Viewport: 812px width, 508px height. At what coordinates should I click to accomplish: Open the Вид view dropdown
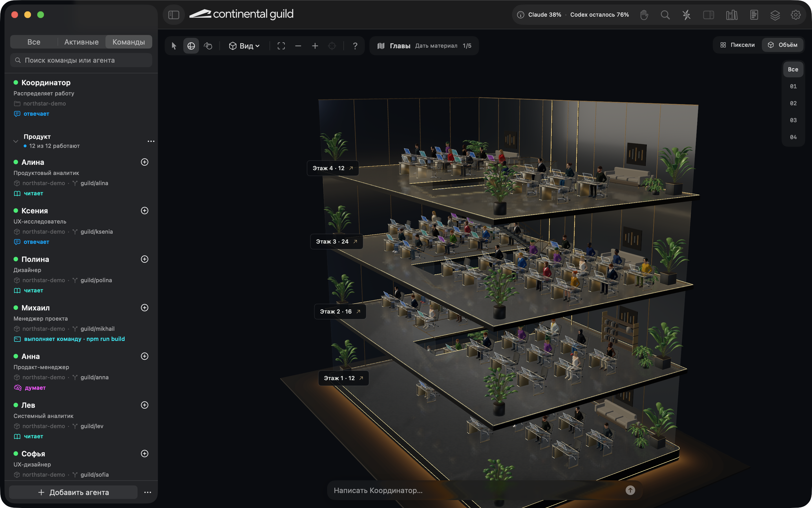tap(244, 46)
